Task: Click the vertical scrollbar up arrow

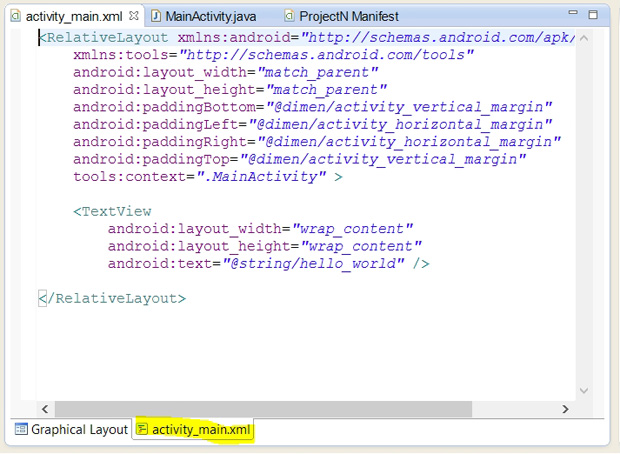Action: [584, 38]
